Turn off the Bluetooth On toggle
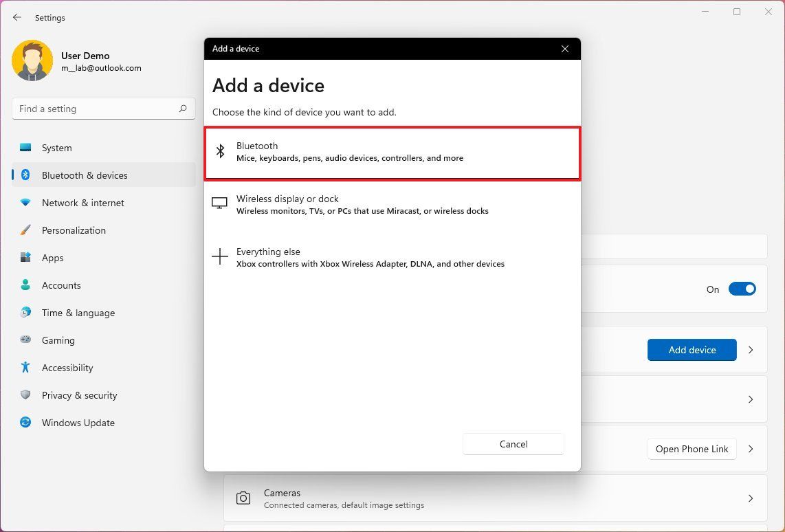 (x=742, y=289)
